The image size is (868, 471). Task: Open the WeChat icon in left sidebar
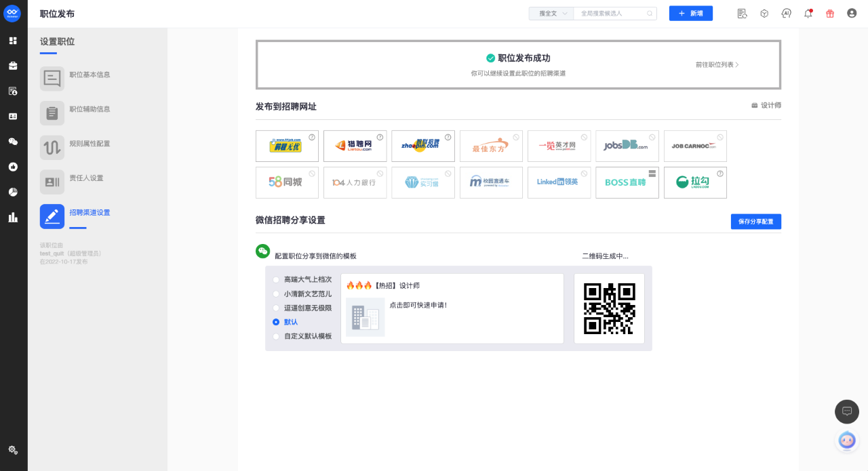13,142
